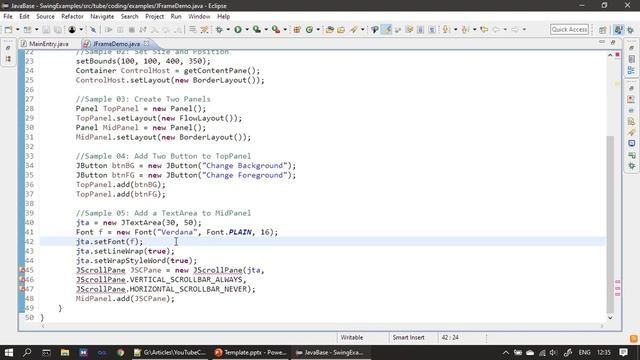The height and width of the screenshot is (360, 640).
Task: Click the Run External Tools icon
Action: click(x=276, y=29)
